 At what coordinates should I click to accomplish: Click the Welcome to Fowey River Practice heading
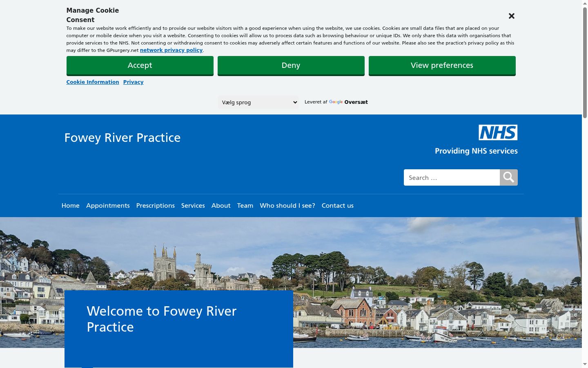pyautogui.click(x=162, y=319)
